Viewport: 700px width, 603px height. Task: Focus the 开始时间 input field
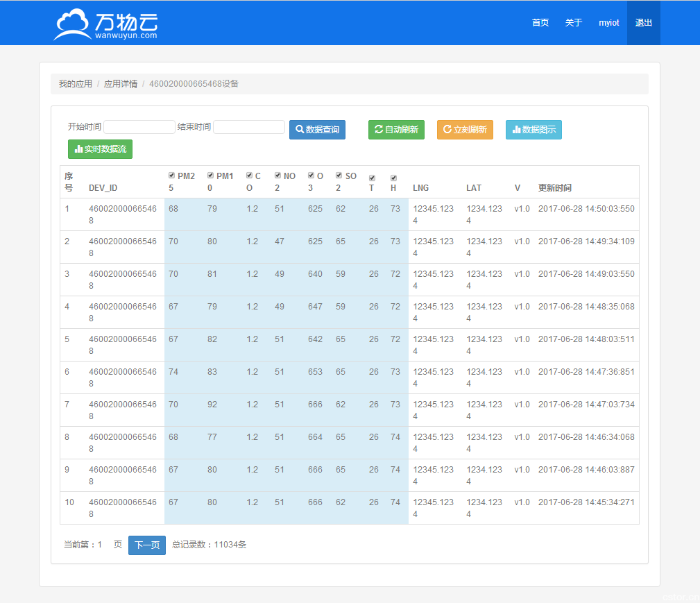pyautogui.click(x=139, y=127)
